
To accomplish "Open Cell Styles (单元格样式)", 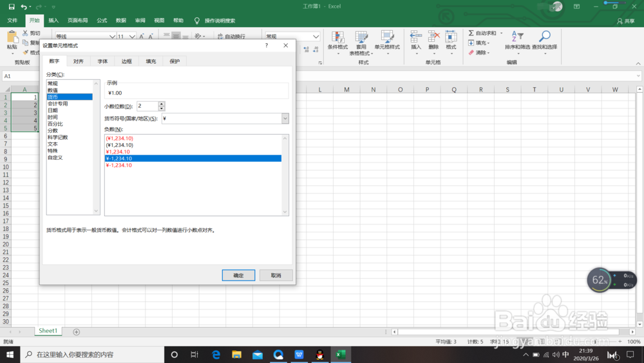I will point(387,43).
